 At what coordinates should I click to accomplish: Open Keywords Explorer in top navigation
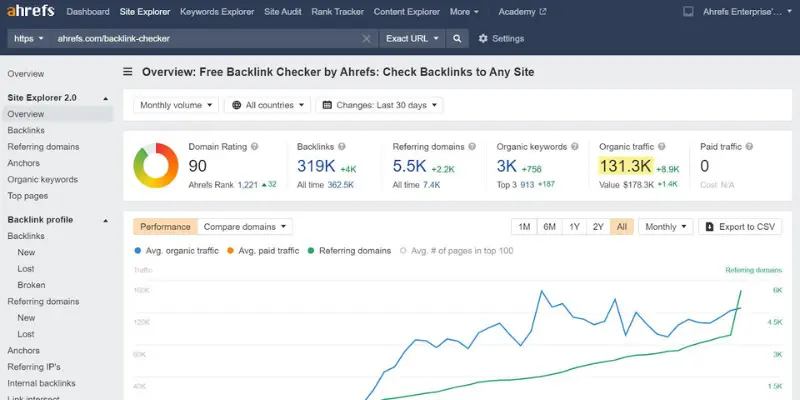[x=217, y=12]
